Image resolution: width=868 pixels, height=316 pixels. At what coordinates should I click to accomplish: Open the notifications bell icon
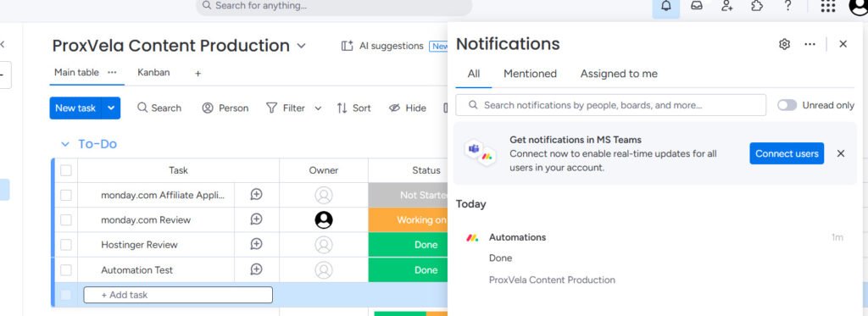[666, 6]
